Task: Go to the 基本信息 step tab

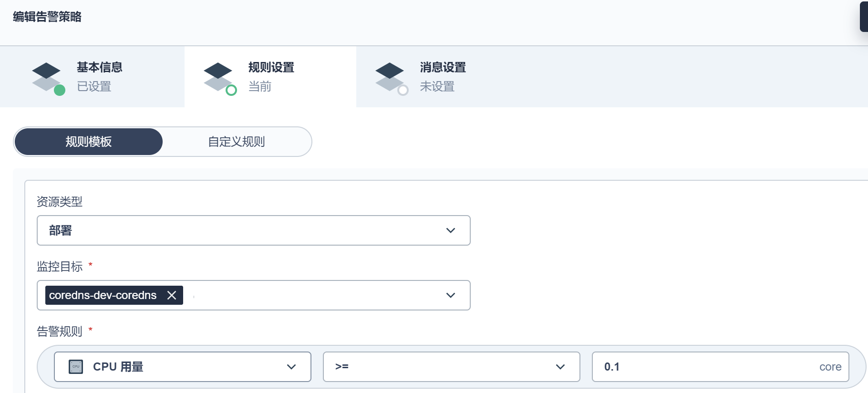Action: [99, 76]
